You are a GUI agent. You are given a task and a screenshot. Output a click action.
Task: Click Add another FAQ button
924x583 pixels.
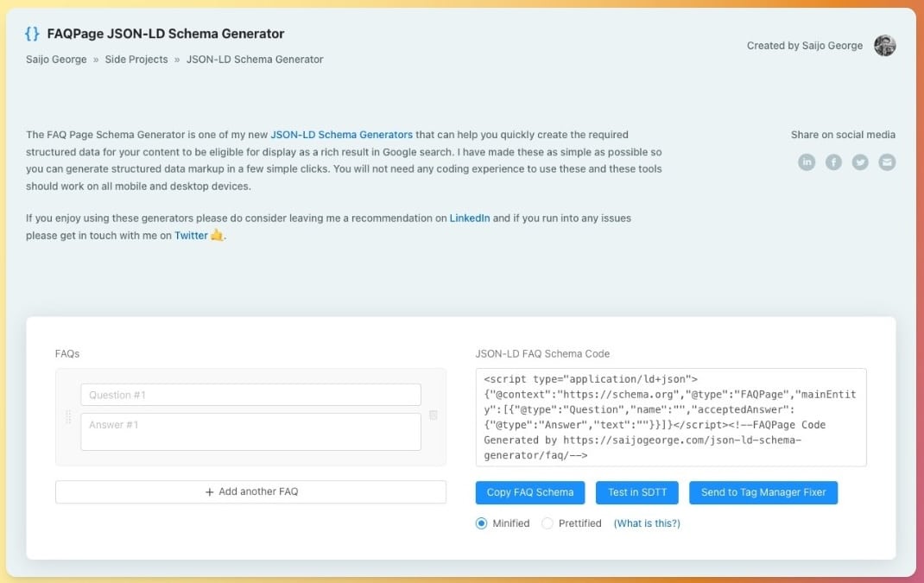point(250,491)
